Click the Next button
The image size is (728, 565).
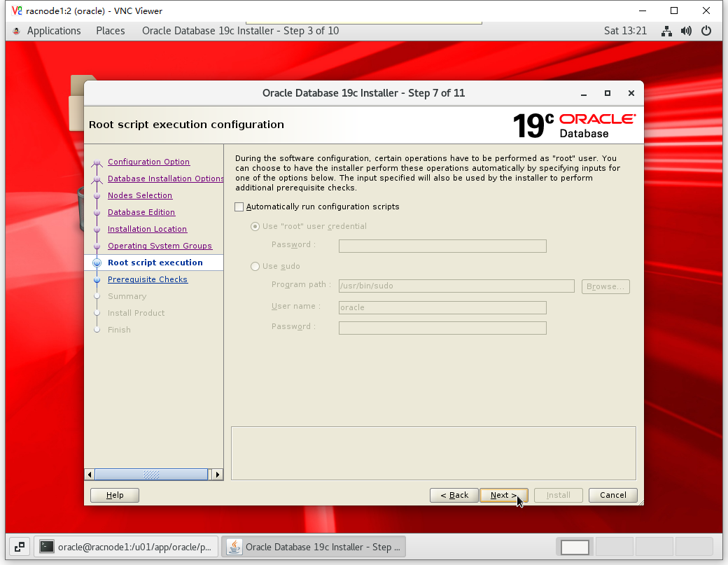[503, 495]
